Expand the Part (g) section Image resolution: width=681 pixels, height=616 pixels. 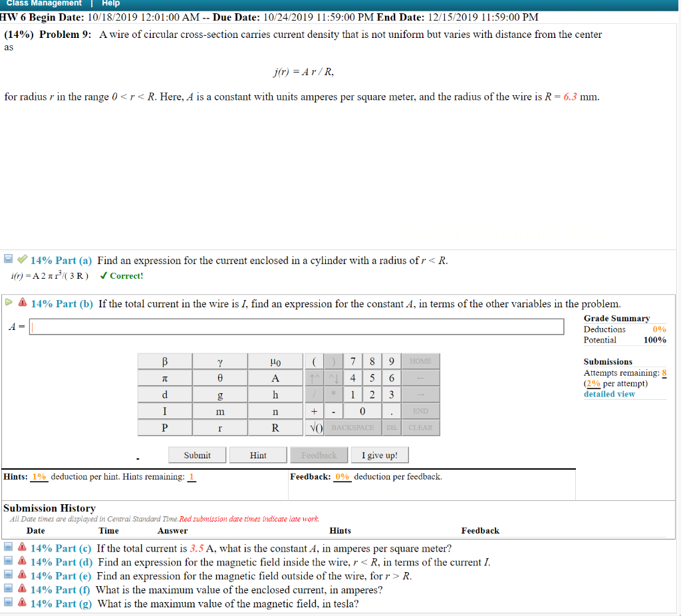pos(8,603)
